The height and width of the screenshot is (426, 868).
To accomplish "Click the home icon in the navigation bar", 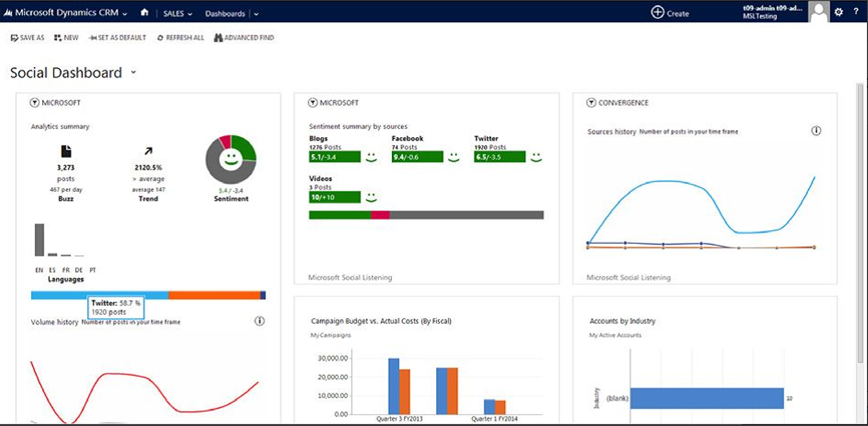I will (x=145, y=12).
